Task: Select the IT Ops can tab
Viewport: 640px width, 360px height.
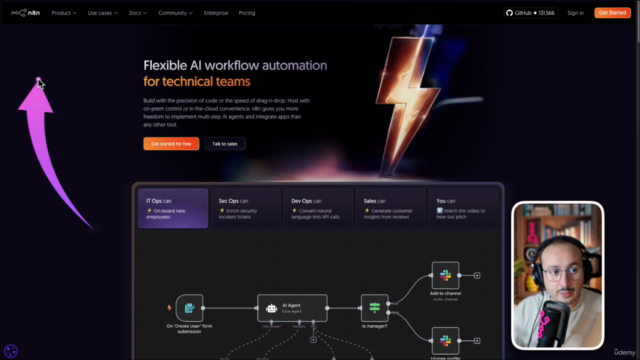Action: [173, 208]
